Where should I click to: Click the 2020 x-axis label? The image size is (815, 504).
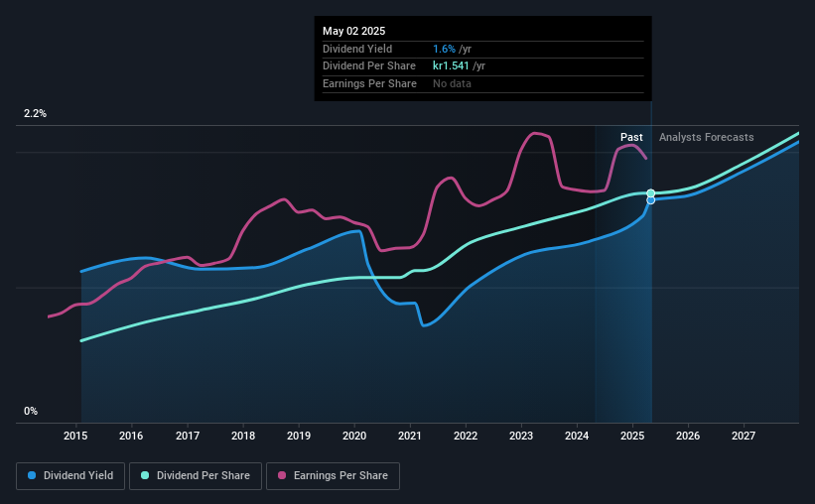354,436
